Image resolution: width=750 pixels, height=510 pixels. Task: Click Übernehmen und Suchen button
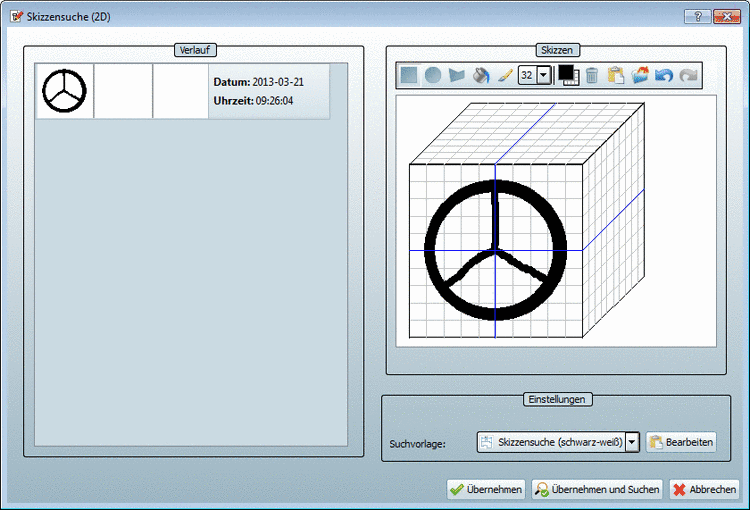[x=597, y=489]
